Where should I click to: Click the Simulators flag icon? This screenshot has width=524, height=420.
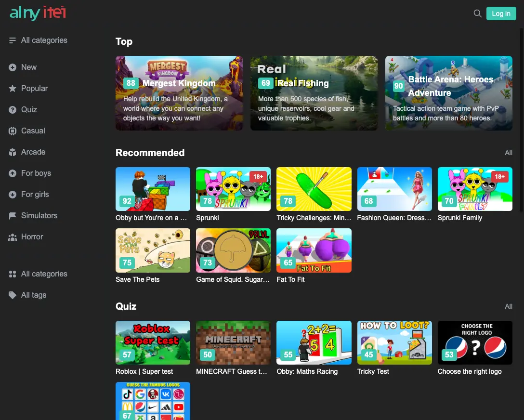point(13,216)
